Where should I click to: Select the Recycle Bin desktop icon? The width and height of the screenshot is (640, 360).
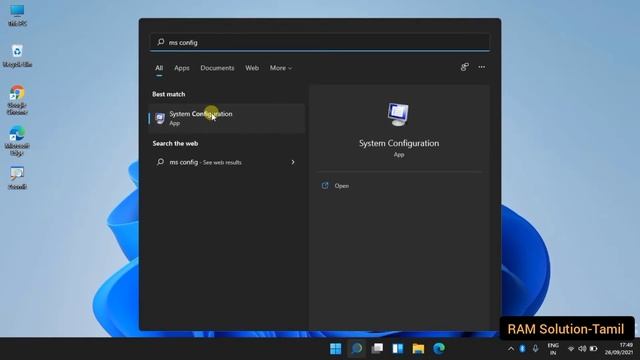17,56
